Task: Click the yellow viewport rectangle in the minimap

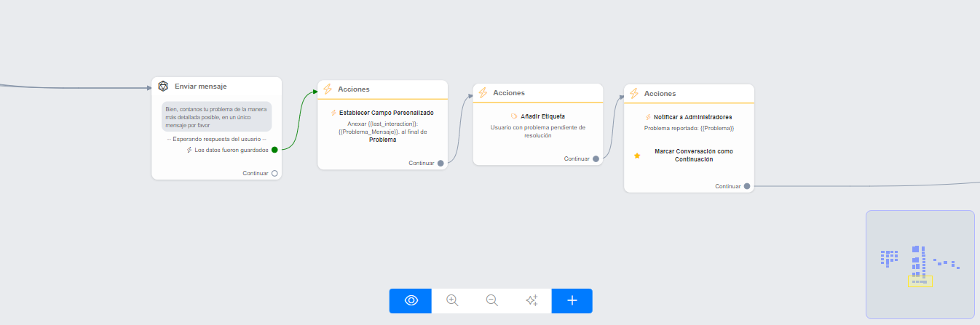Action: tap(920, 281)
